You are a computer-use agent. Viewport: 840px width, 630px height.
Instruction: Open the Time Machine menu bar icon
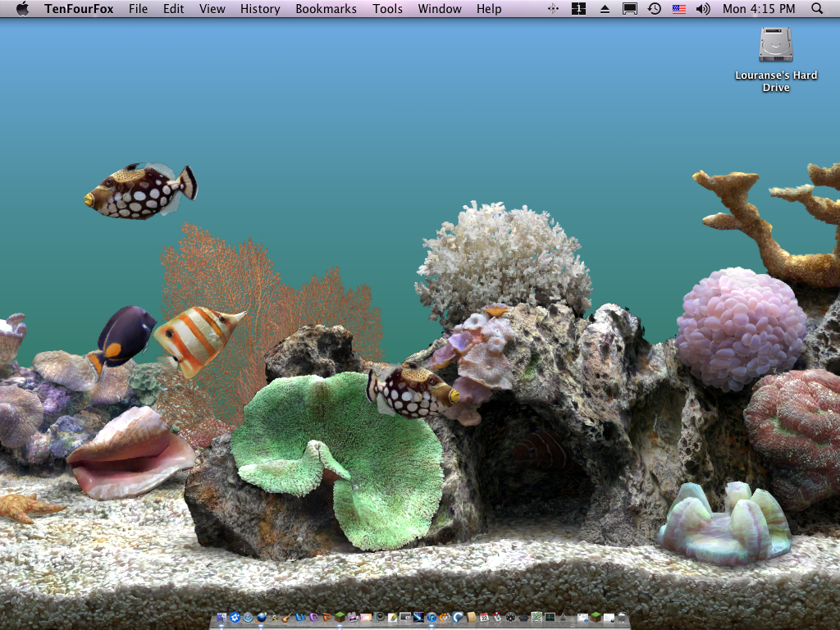(x=654, y=9)
